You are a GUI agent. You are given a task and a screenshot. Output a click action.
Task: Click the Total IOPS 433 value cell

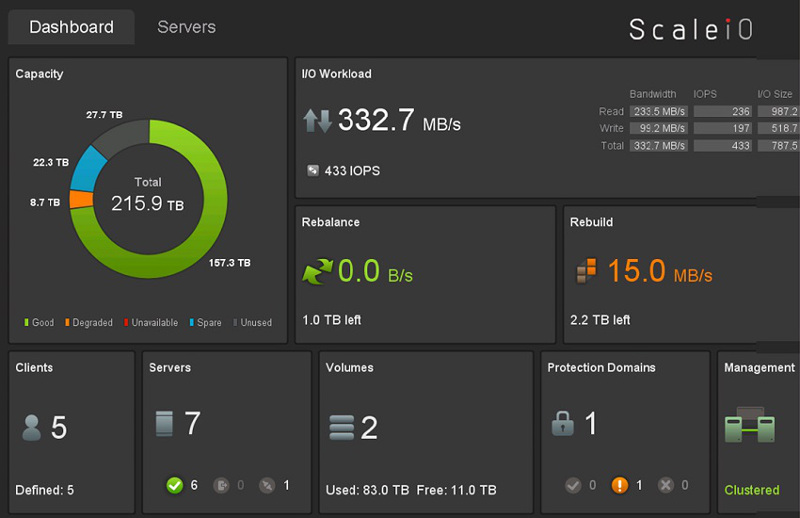coord(723,145)
